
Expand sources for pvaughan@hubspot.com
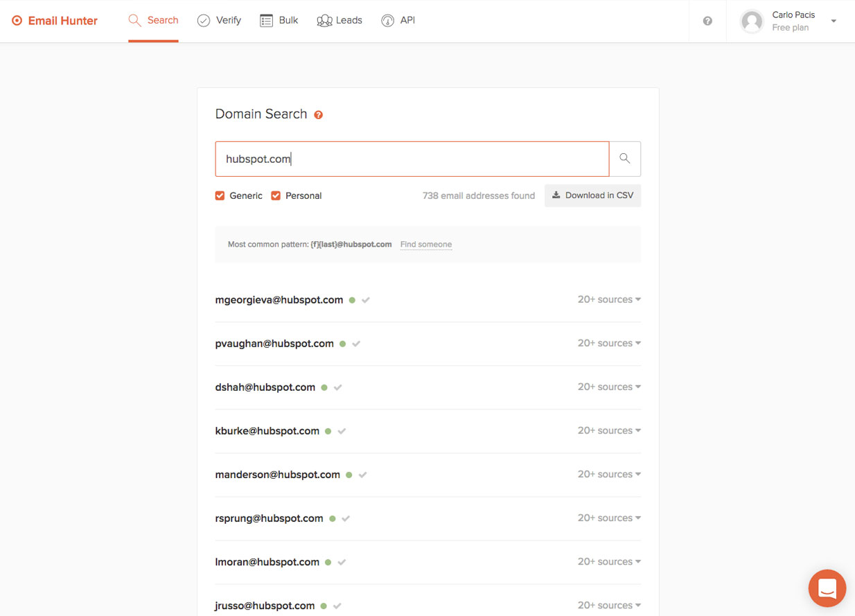pyautogui.click(x=609, y=343)
